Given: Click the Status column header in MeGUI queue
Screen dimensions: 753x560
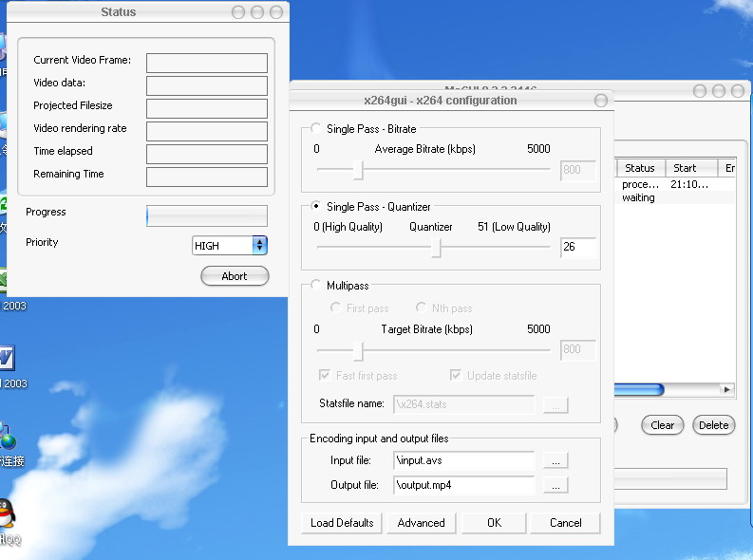Looking at the screenshot, I should (640, 168).
